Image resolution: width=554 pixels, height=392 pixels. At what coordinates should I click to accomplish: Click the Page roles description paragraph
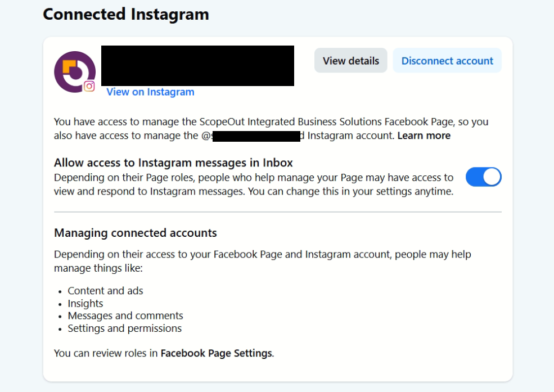253,184
